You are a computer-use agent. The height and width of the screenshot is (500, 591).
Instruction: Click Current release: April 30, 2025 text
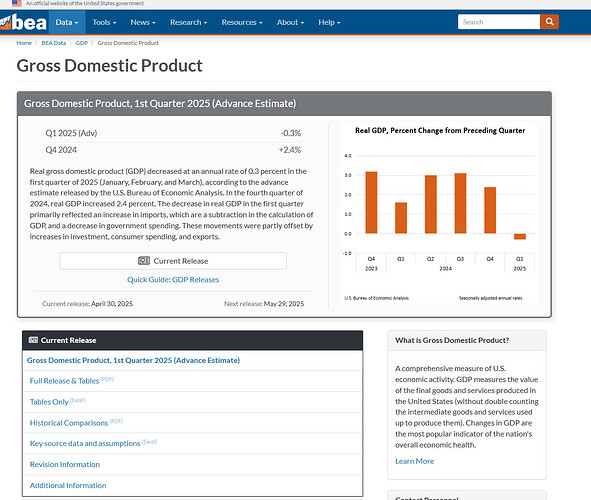(x=87, y=304)
